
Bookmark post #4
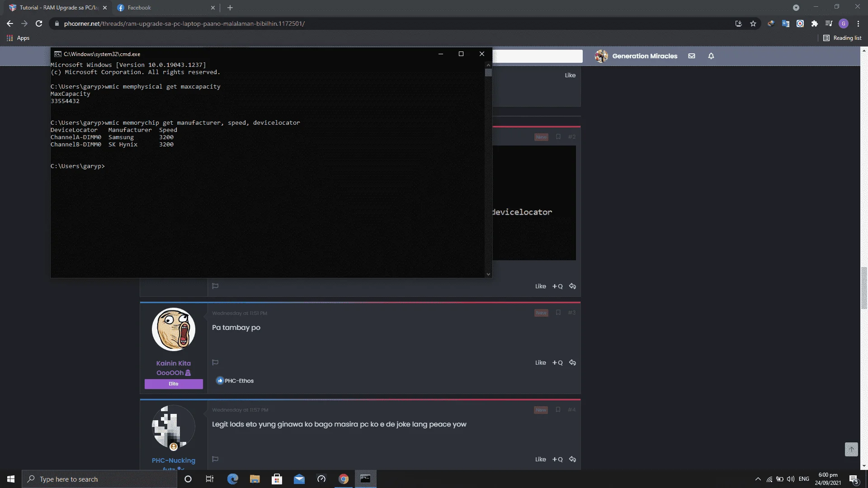tap(558, 409)
